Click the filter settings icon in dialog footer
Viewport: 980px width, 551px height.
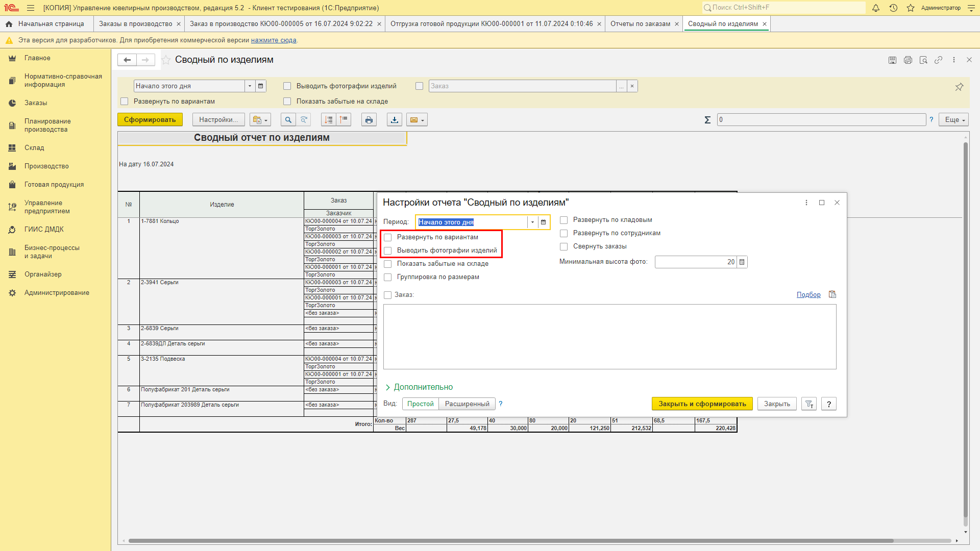coord(809,404)
